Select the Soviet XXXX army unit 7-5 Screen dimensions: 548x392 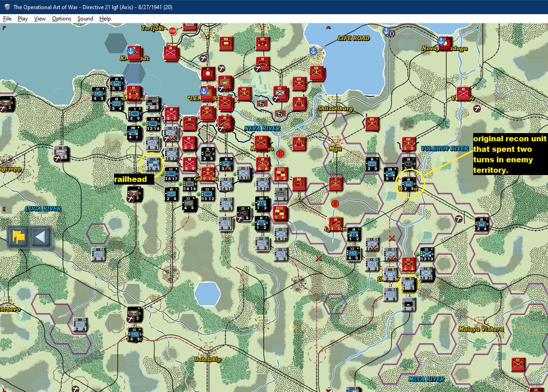point(279,213)
